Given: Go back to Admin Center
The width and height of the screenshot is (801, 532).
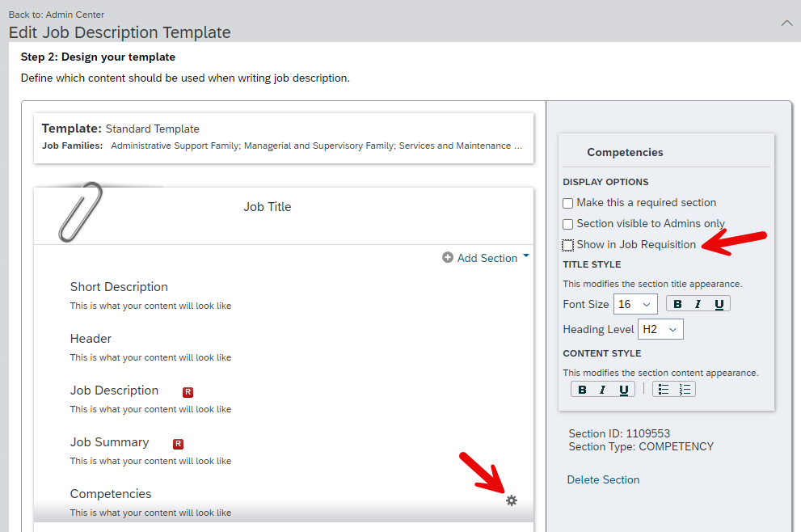Looking at the screenshot, I should [x=57, y=15].
